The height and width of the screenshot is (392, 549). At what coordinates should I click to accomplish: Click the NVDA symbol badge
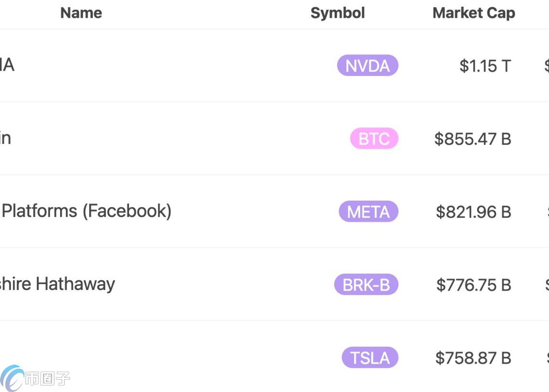(367, 66)
